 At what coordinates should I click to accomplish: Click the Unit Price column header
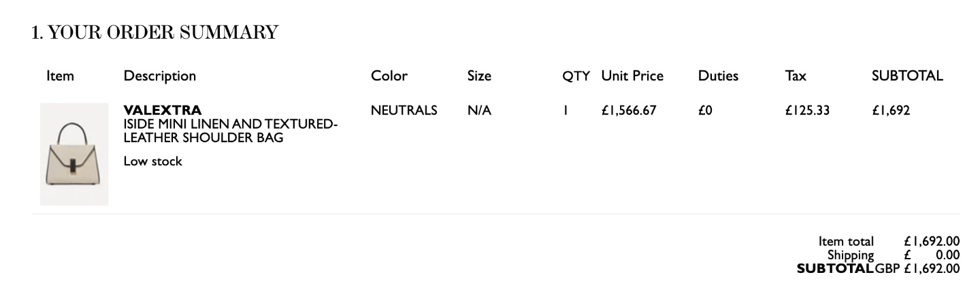coord(632,76)
